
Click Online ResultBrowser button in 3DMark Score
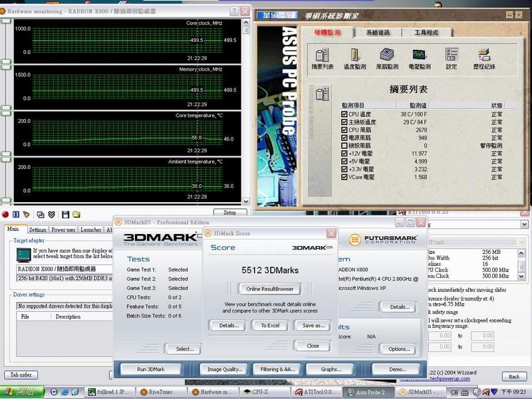(270, 289)
